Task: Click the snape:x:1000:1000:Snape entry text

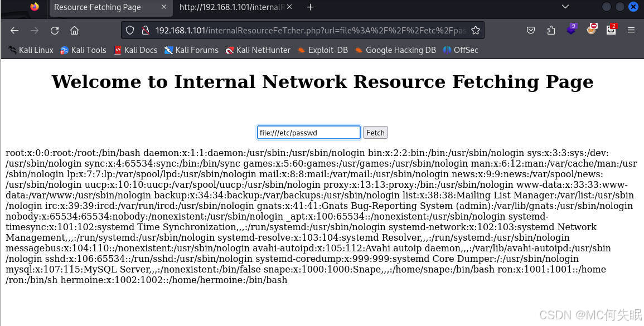Action: pos(379,269)
